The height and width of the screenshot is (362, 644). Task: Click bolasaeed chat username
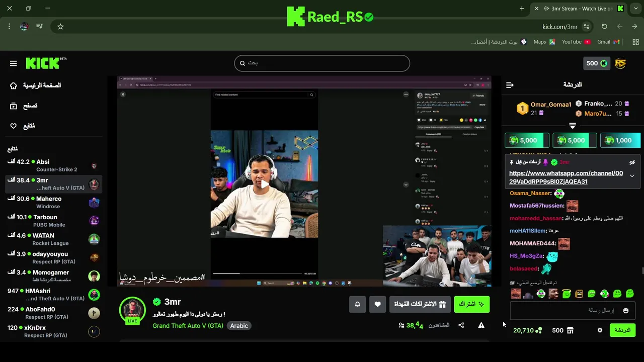(x=524, y=268)
